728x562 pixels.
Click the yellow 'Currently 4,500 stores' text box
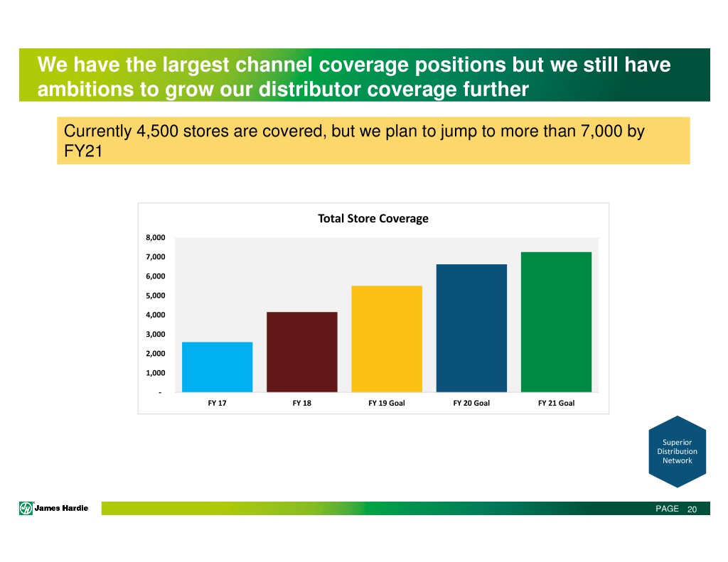click(373, 141)
